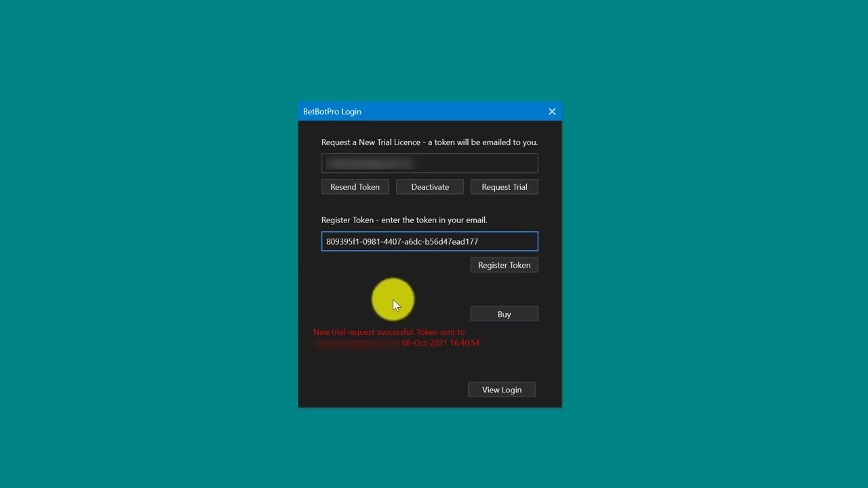The height and width of the screenshot is (488, 868).
Task: Select the Deactivate button
Action: tap(430, 187)
